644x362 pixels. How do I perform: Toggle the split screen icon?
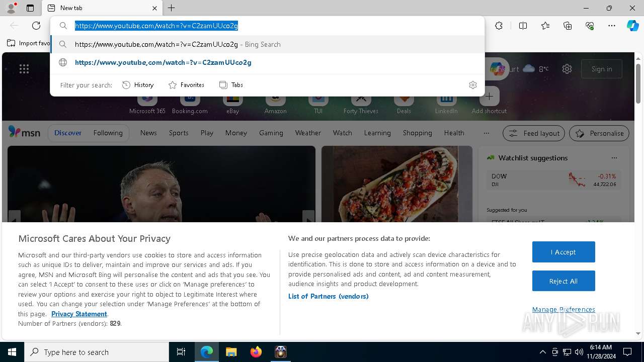[523, 26]
